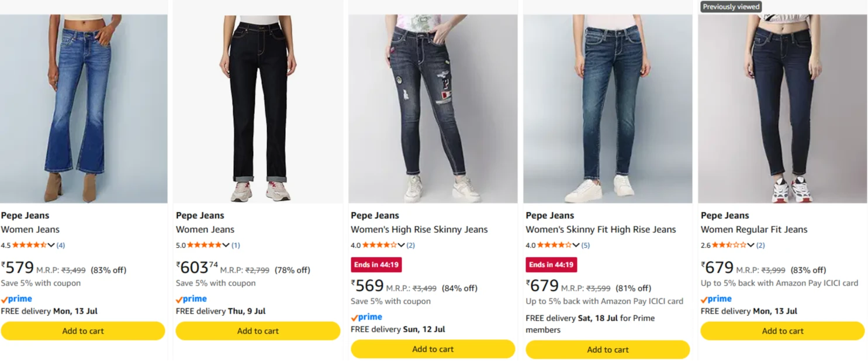
Task: Expand rating dropdown arrow next to 4.5 stars
Action: coord(51,245)
